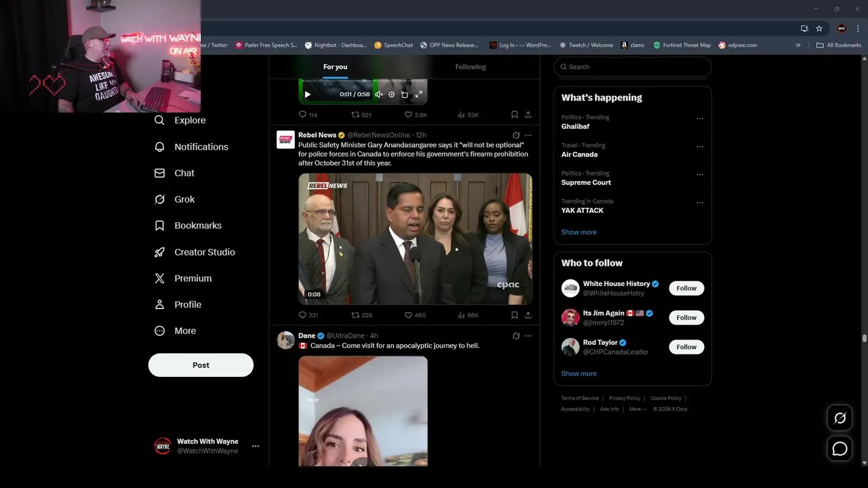Like the Rebel News post with 460 likes

(415, 315)
